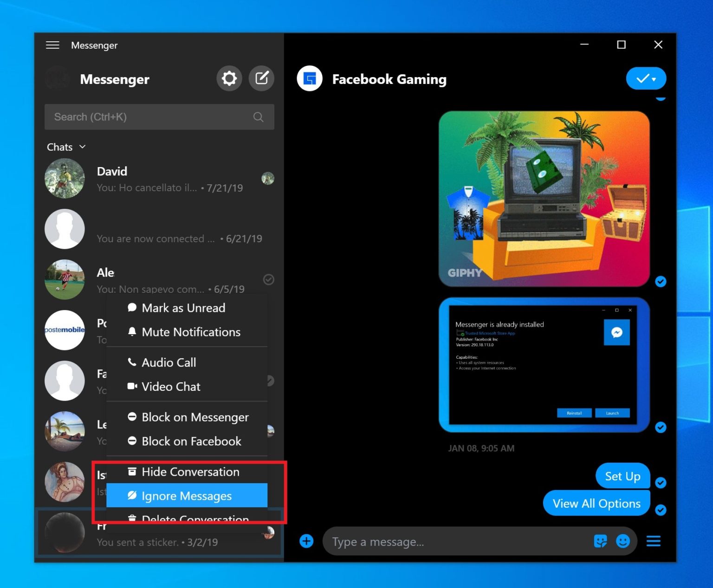Click the Type a message field
Screen dimensions: 713x588
coord(418,541)
